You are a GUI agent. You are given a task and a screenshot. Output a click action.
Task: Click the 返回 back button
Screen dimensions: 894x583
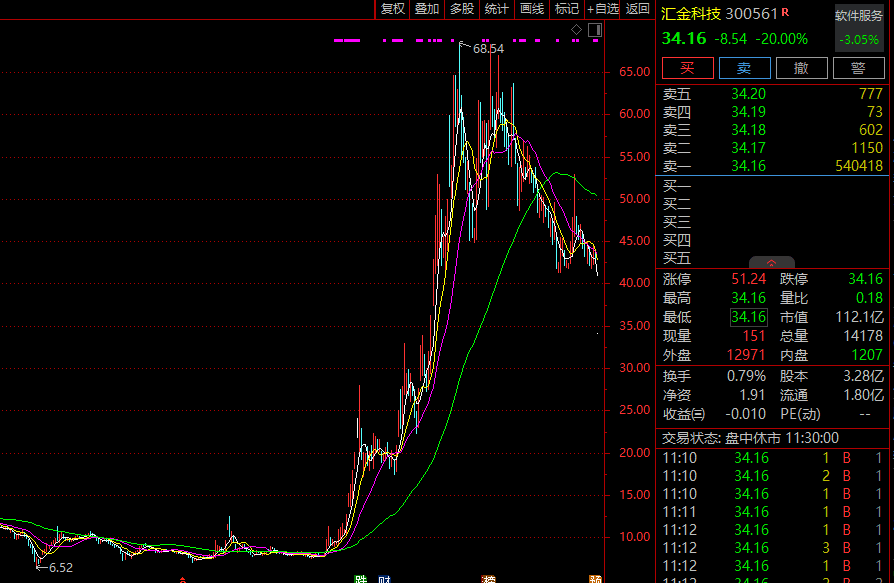637,9
